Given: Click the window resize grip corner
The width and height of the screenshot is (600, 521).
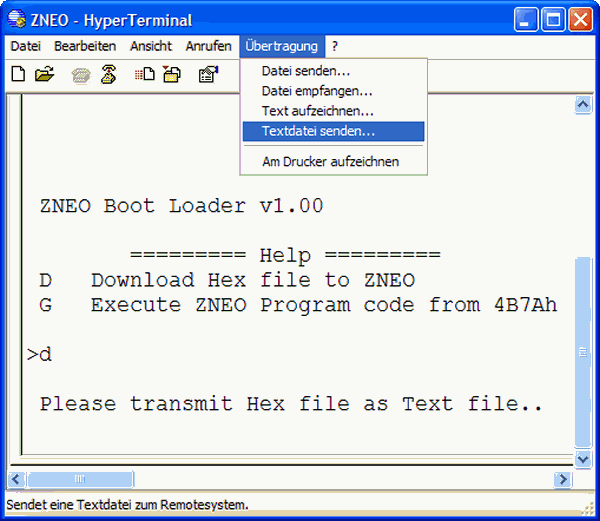Looking at the screenshot, I should [x=587, y=508].
